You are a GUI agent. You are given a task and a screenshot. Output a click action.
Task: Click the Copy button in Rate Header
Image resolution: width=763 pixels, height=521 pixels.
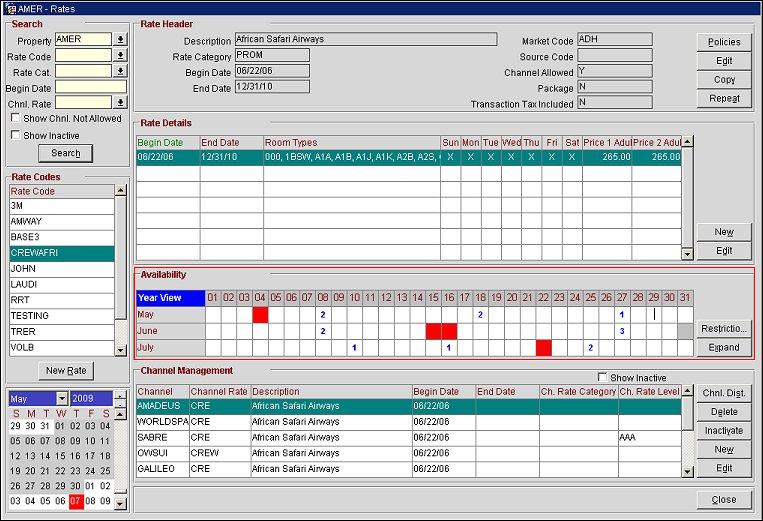coord(724,80)
